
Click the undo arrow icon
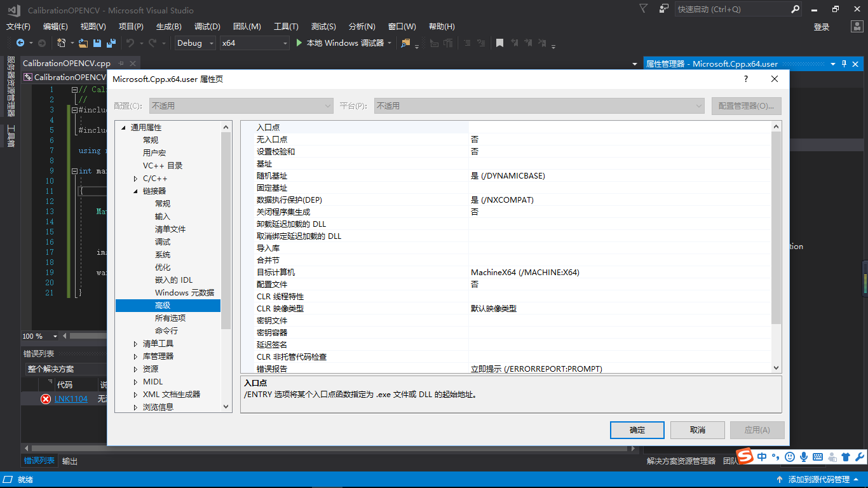[130, 43]
